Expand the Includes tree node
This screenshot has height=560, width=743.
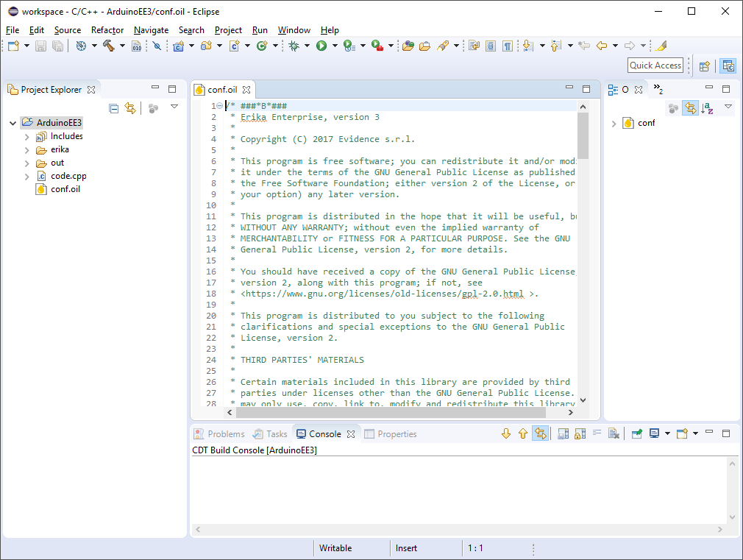coord(27,137)
